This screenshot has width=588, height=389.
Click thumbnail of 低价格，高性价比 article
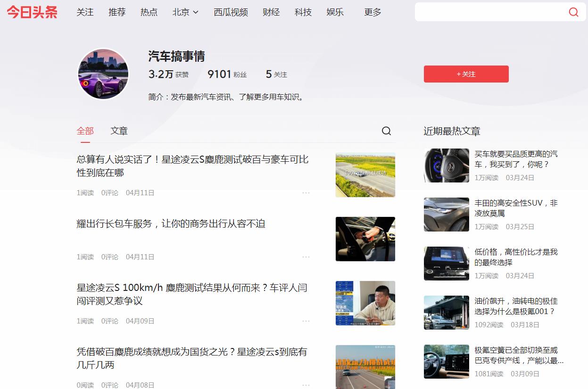[x=447, y=264]
